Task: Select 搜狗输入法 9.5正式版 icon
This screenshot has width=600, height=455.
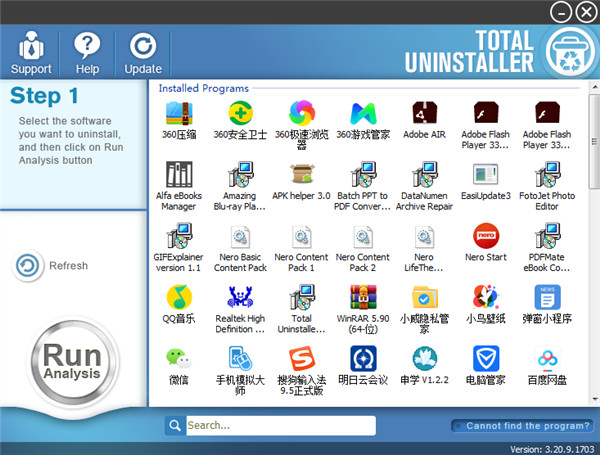Action: point(302,358)
